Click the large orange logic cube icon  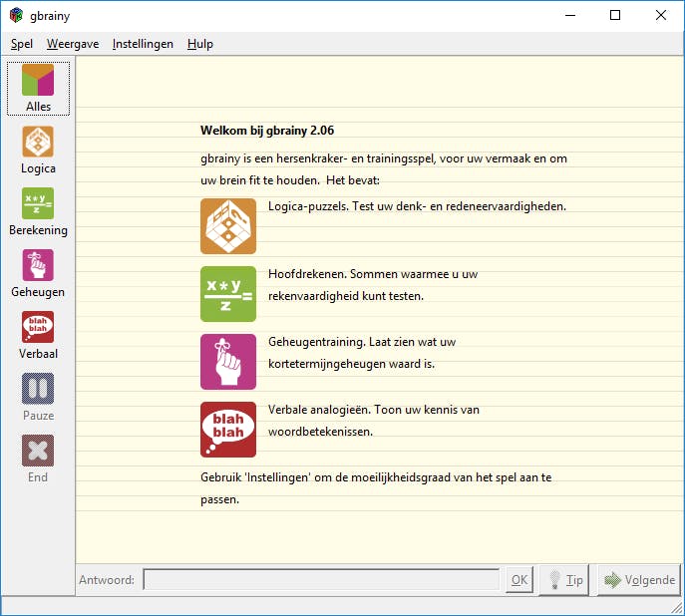click(228, 226)
